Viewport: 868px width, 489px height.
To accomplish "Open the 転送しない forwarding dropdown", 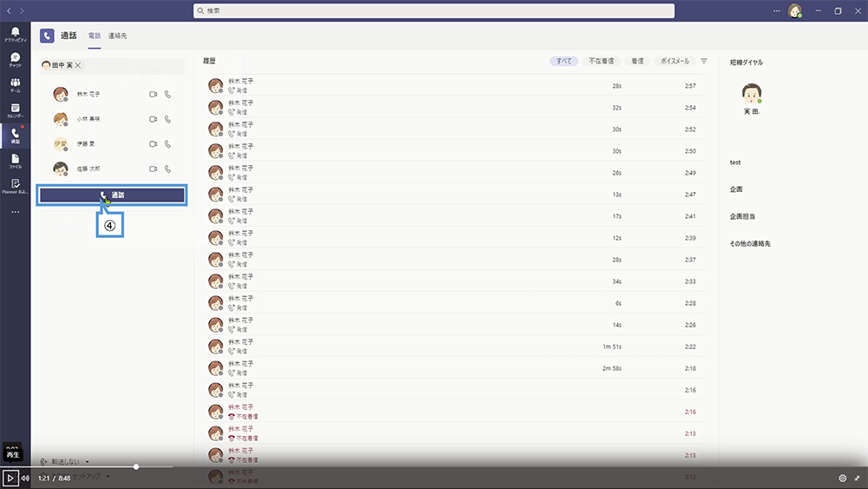I will tap(65, 461).
